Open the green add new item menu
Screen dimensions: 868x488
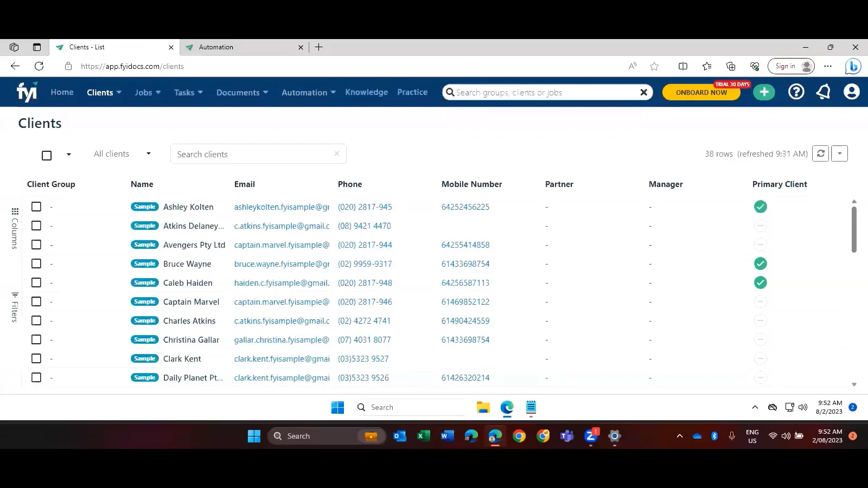click(x=764, y=92)
